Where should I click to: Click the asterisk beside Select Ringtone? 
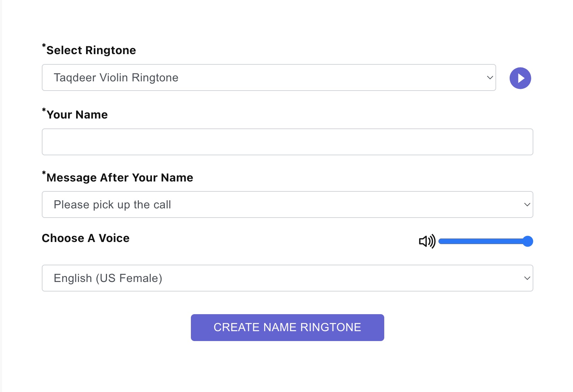44,46
